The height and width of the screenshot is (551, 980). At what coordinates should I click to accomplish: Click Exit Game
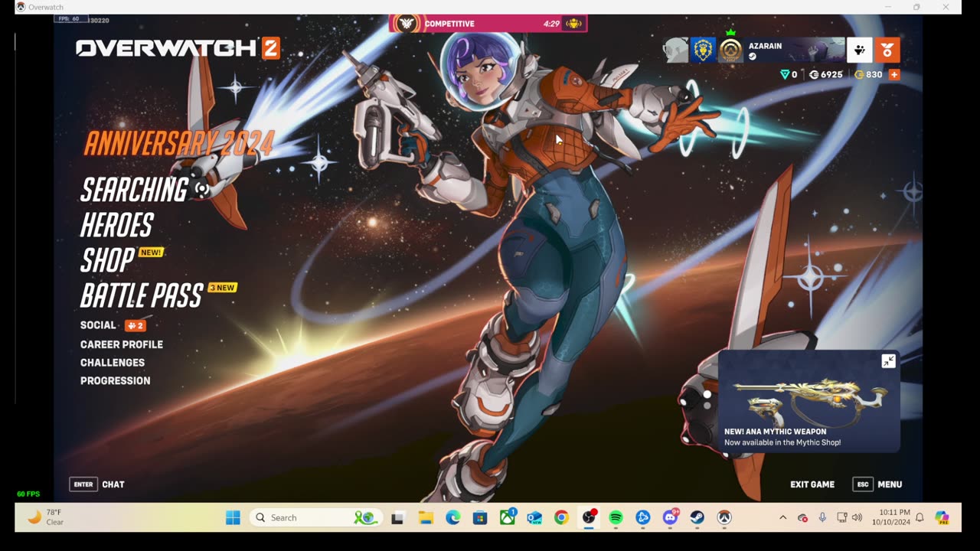coord(812,484)
